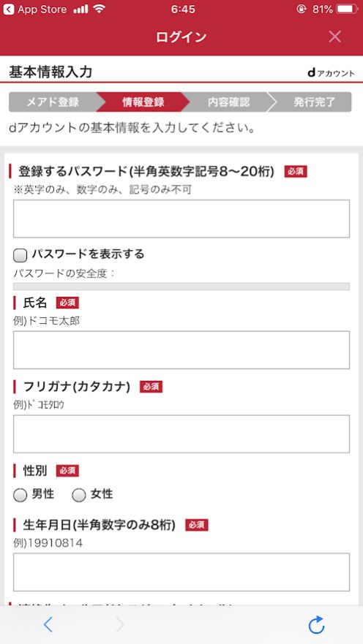
Task: Focus the フリガナ katakana input field
Action: [x=181, y=433]
